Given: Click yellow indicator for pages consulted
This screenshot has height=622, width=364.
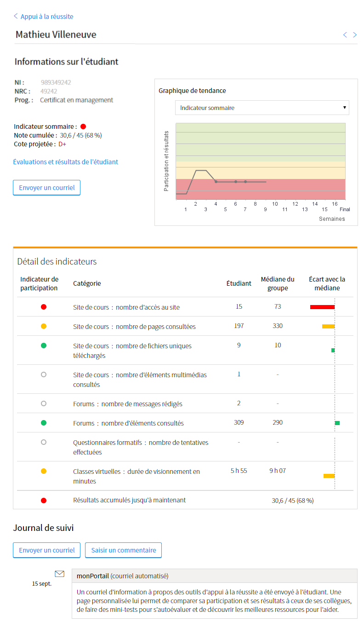Looking at the screenshot, I should click(44, 326).
